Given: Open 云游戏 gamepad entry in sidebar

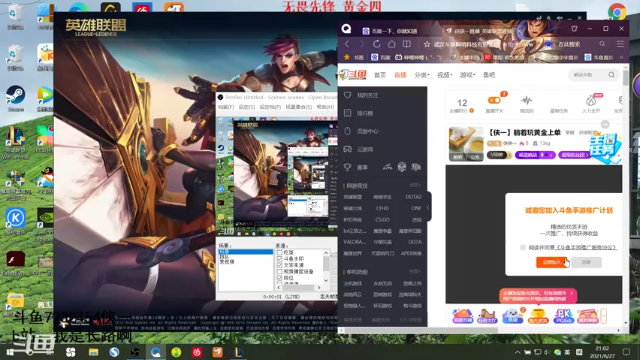Looking at the screenshot, I should click(x=364, y=149).
